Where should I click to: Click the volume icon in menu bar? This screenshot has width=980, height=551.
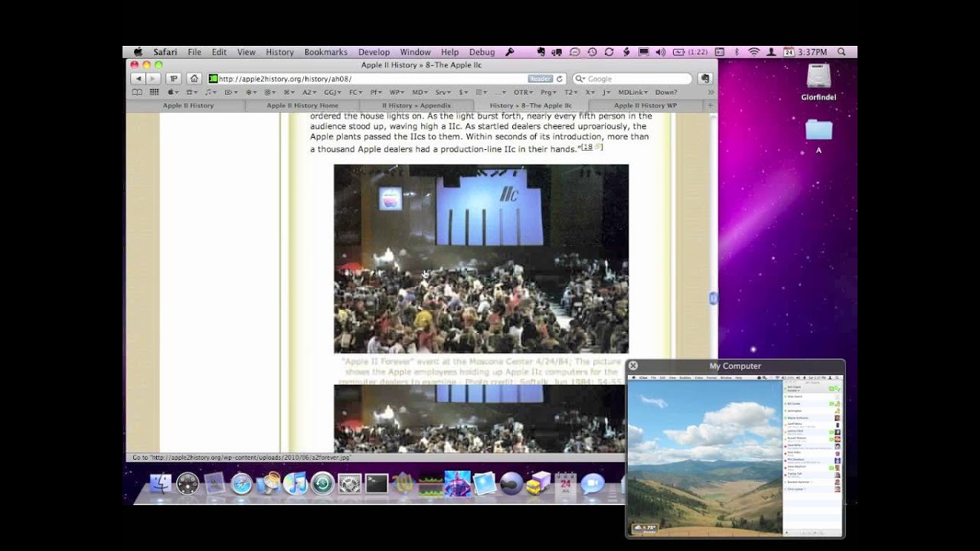coord(661,52)
